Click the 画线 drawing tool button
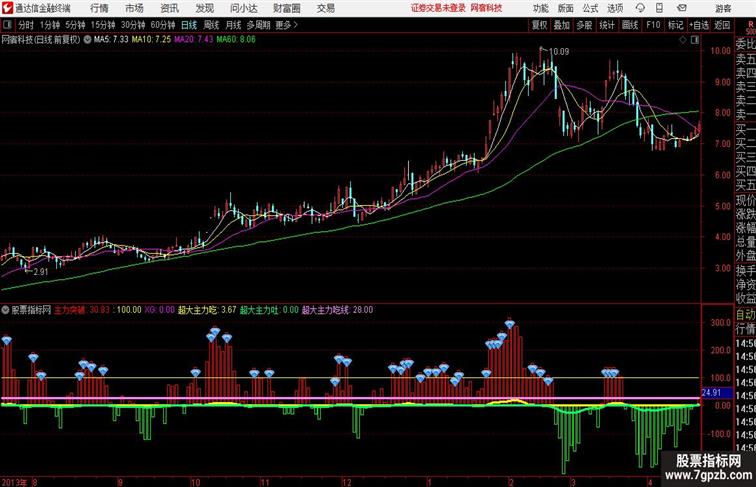This screenshot has width=756, height=487. click(630, 25)
